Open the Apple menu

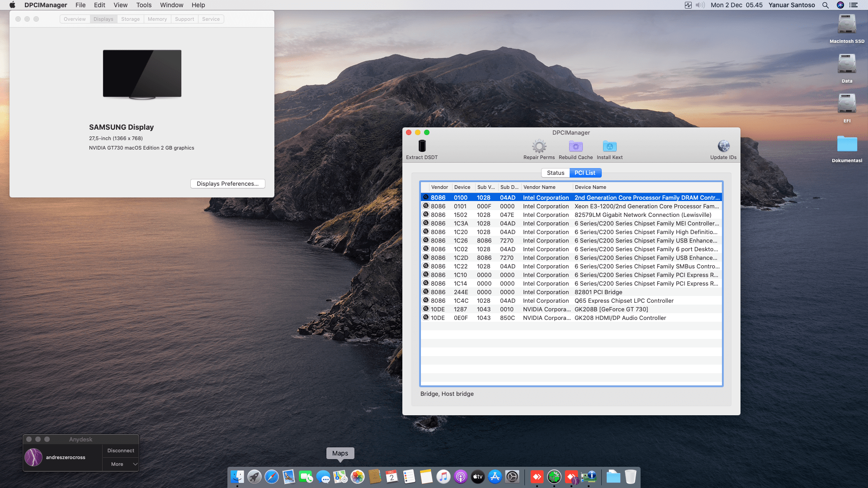click(12, 5)
